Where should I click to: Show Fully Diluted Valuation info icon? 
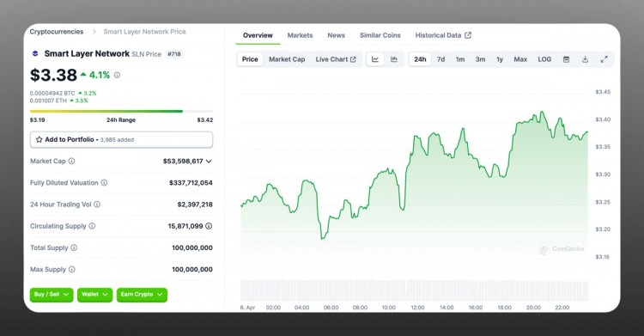tap(104, 182)
